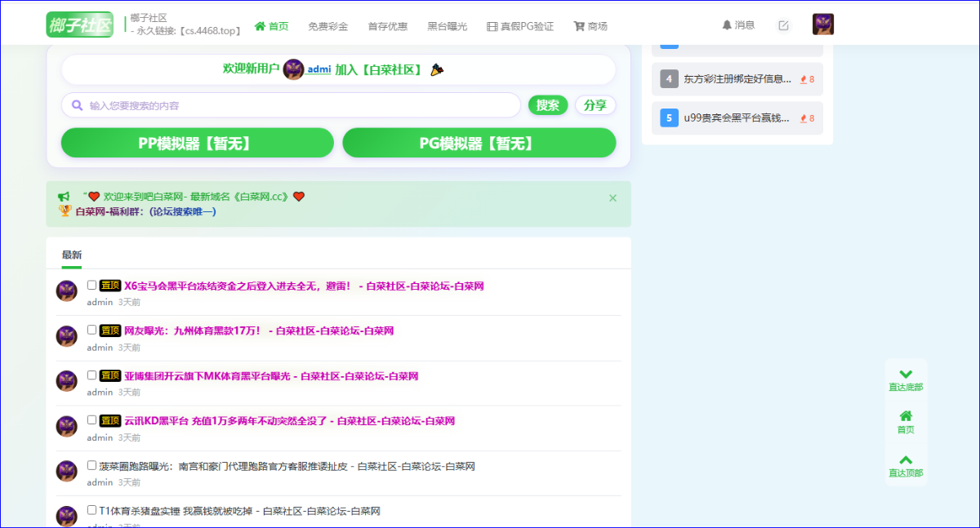Viewport: 980px width, 528px height.
Task: Close the green announcement banner
Action: point(613,197)
